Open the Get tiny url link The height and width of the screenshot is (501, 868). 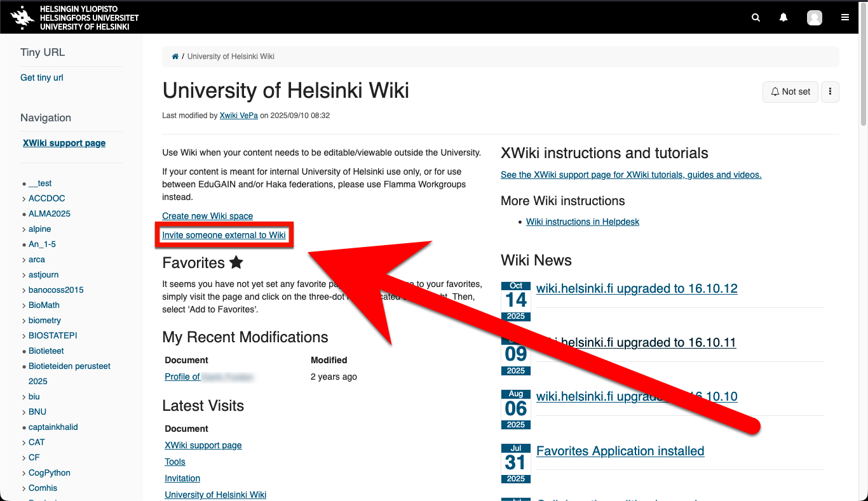pos(42,77)
